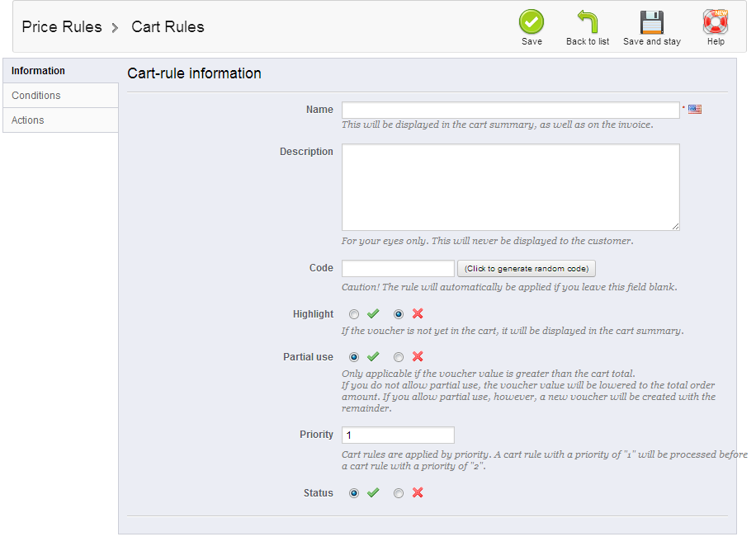Select the Information sidebar tab
This screenshot has width=756, height=546.
tap(38, 71)
